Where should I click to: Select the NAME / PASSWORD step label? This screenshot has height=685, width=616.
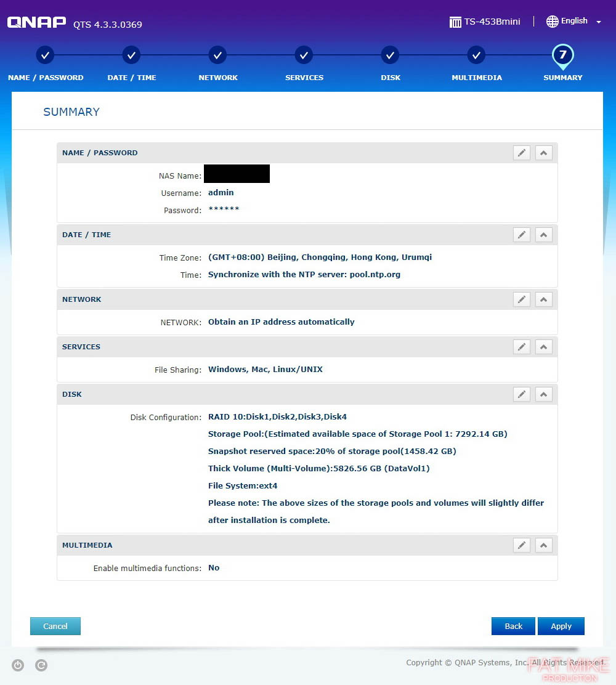coord(46,78)
